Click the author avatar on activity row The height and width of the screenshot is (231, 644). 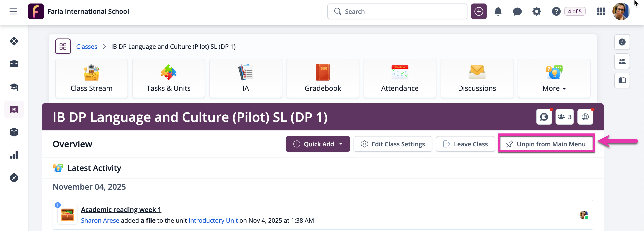pos(584,215)
